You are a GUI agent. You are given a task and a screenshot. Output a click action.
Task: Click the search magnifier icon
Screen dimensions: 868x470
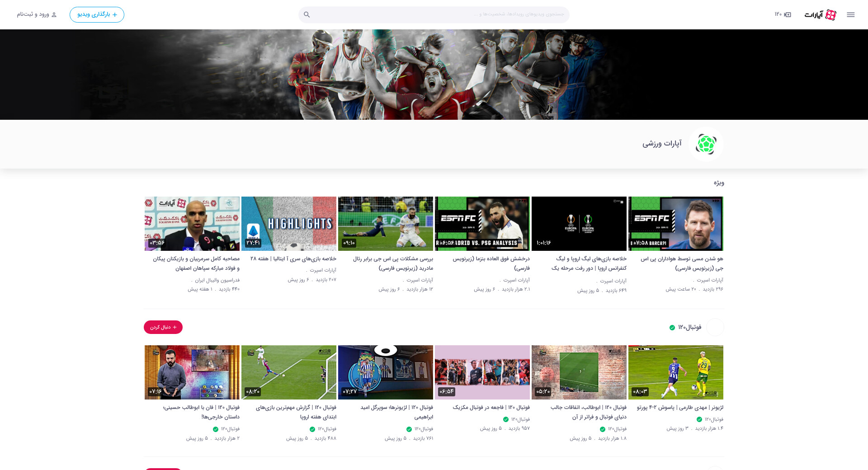307,14
